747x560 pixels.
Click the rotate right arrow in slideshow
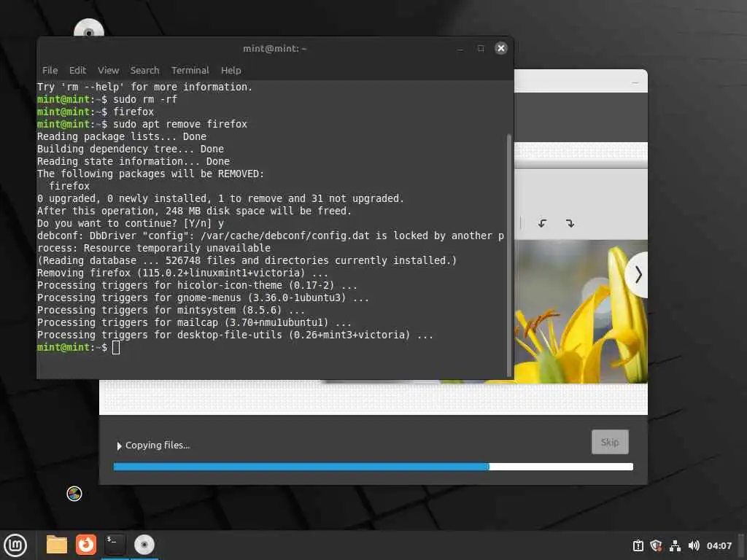pyautogui.click(x=570, y=223)
